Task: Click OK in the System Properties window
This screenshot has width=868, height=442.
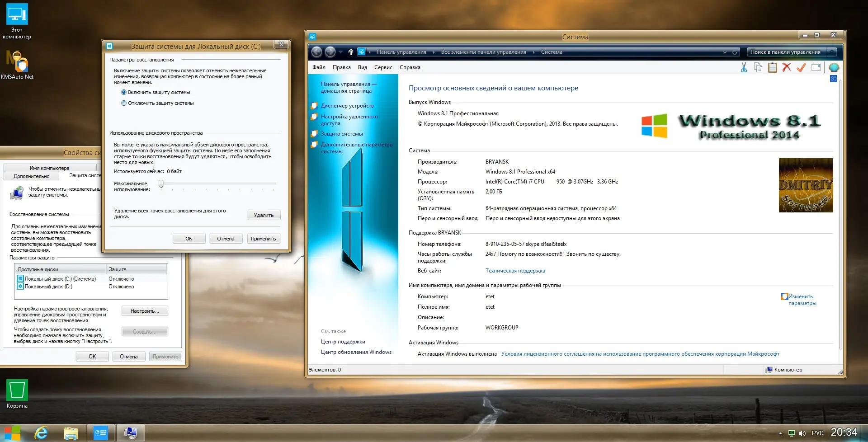Action: 92,357
